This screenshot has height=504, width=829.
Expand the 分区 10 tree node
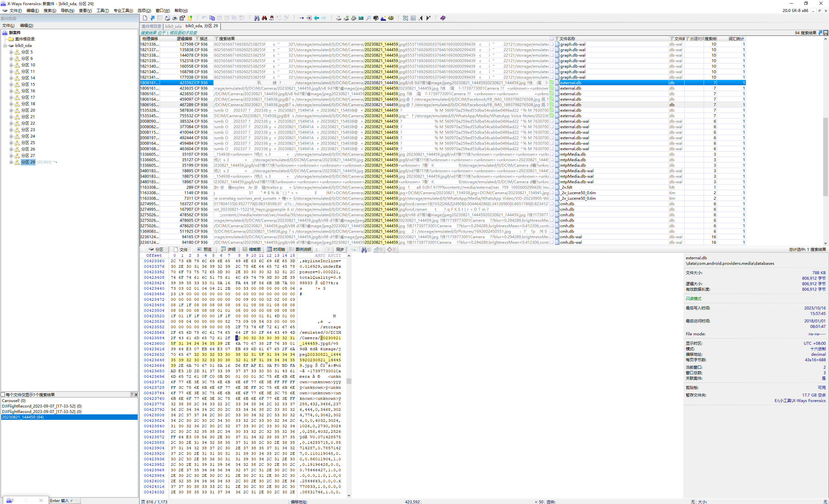(11, 65)
